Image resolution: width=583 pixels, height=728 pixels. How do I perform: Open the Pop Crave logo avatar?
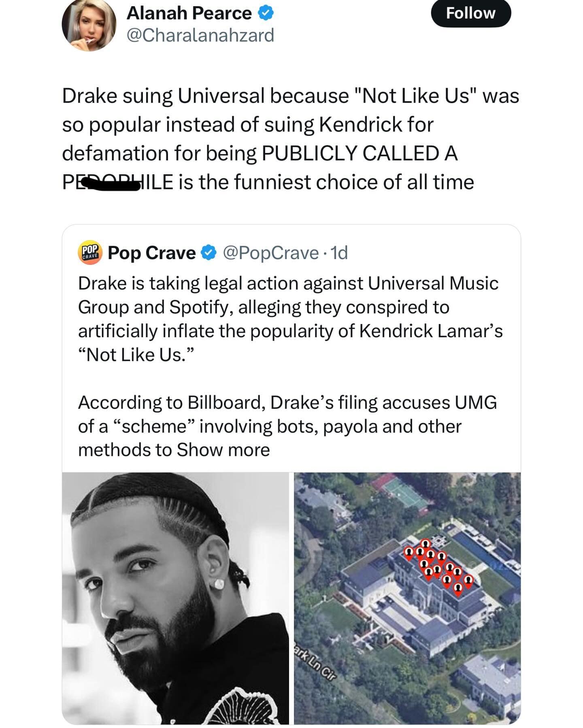pyautogui.click(x=90, y=253)
